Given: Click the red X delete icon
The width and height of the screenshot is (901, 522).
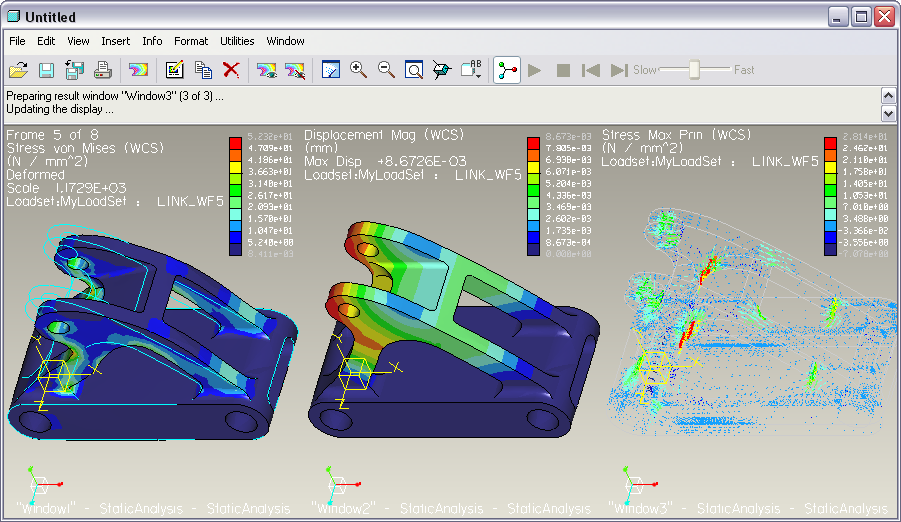Looking at the screenshot, I should (x=231, y=70).
